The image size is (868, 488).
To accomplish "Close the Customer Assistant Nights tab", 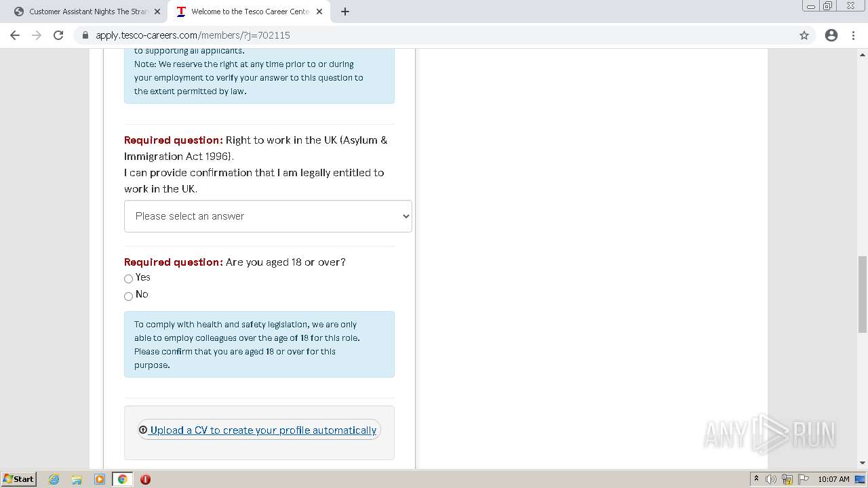I will (157, 12).
